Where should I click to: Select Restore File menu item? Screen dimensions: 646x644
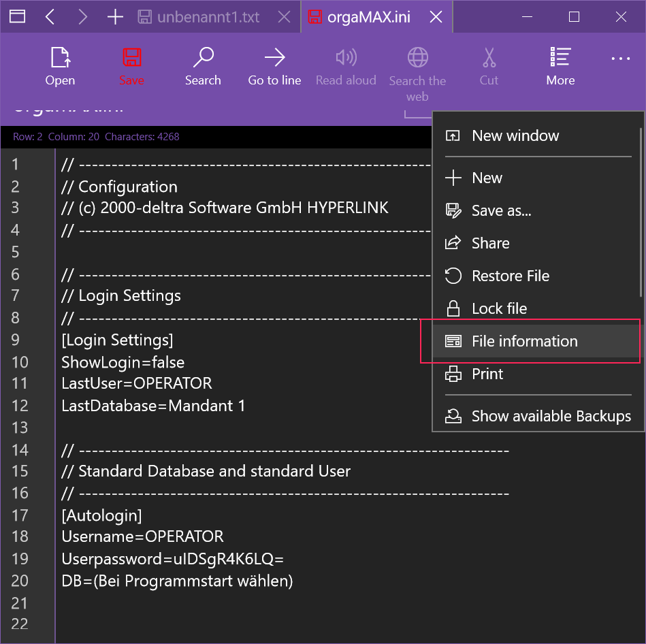[538, 276]
